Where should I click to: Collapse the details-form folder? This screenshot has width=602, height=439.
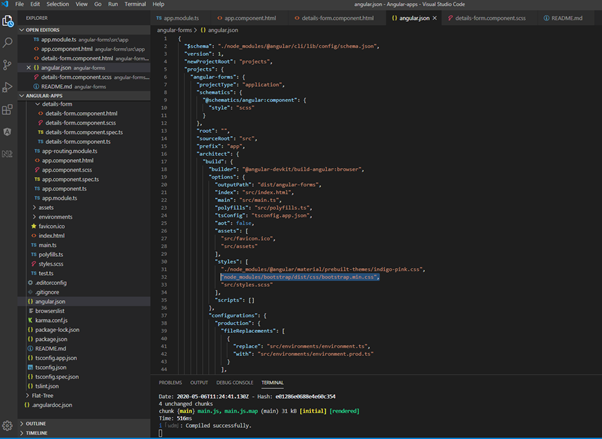(x=38, y=104)
